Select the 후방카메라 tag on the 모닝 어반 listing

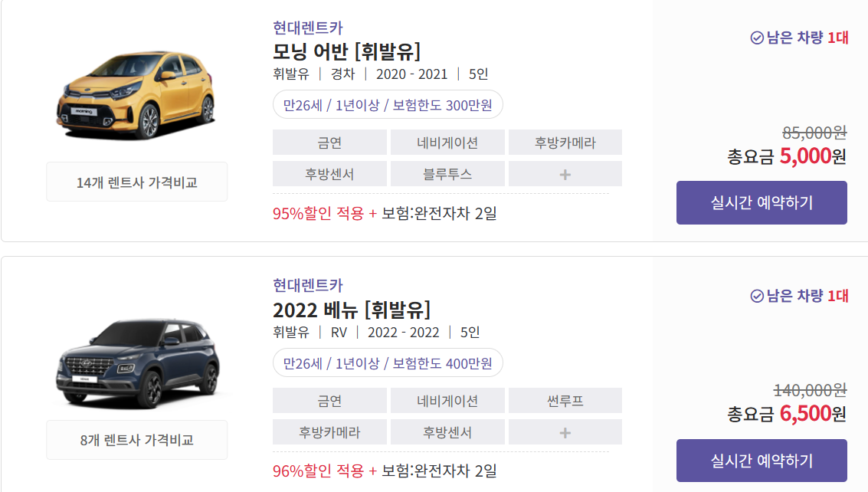point(565,142)
